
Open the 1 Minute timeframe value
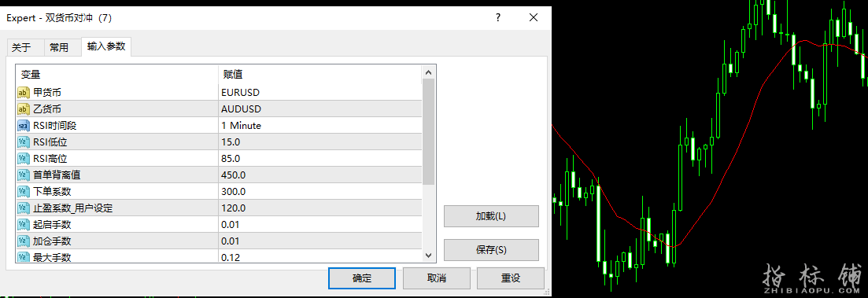pos(319,126)
